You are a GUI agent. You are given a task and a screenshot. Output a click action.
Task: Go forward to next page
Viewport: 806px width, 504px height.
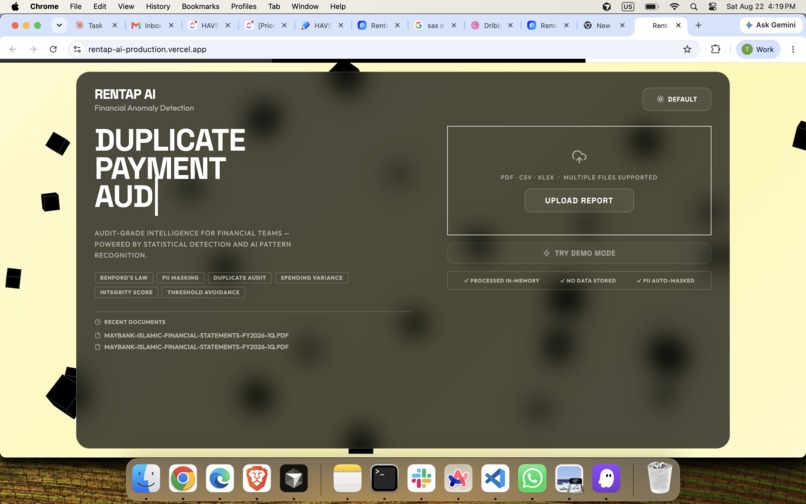[x=33, y=49]
